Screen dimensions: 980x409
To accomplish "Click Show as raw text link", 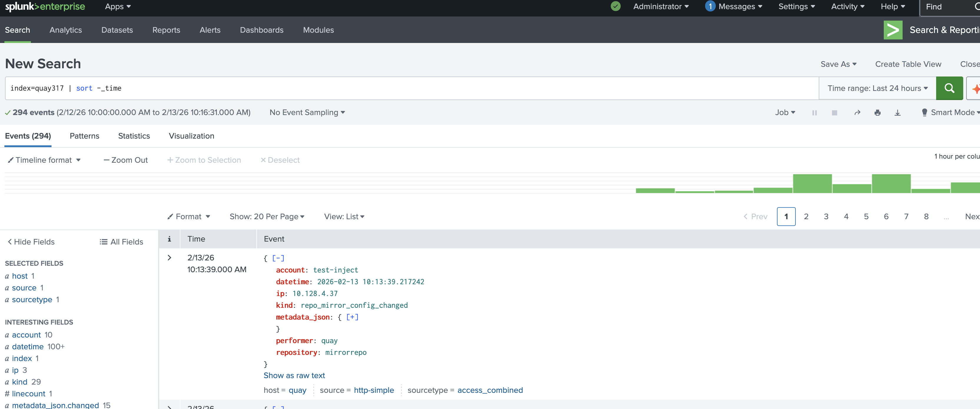I will (x=294, y=375).
